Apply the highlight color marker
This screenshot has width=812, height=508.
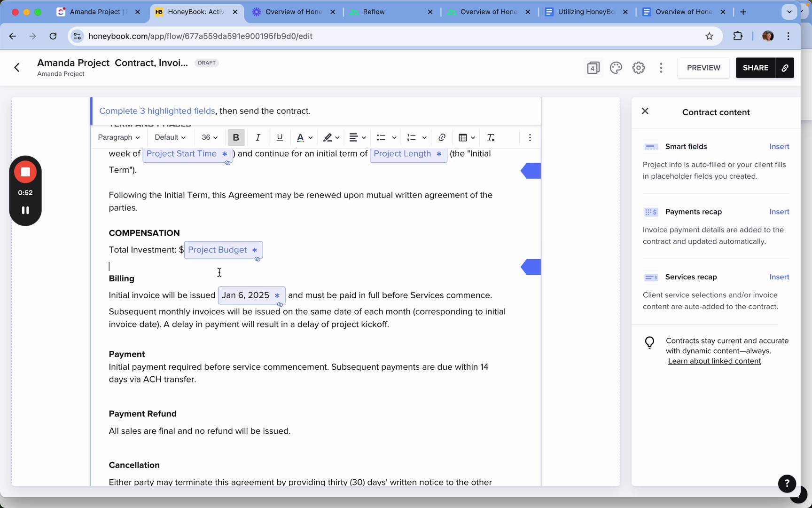pyautogui.click(x=328, y=137)
